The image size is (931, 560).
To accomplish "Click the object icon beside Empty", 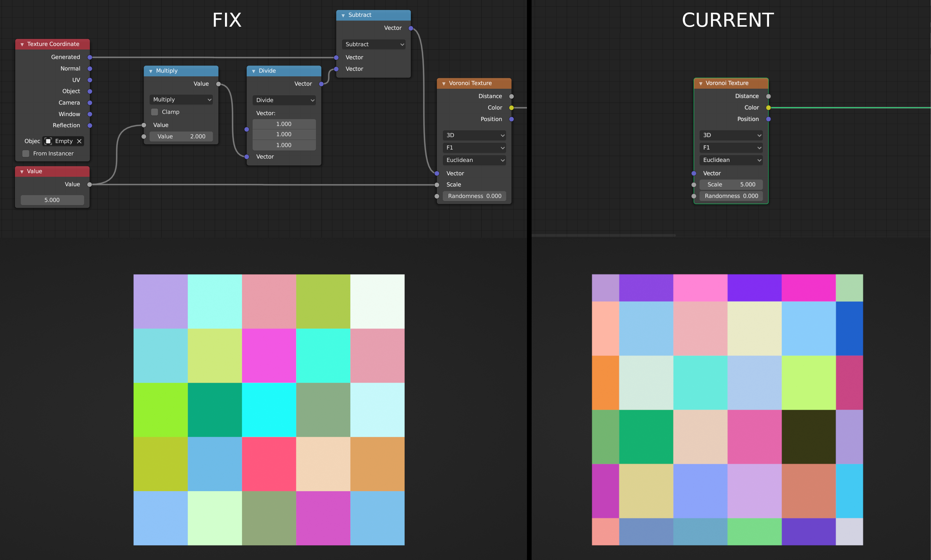I will coord(48,141).
